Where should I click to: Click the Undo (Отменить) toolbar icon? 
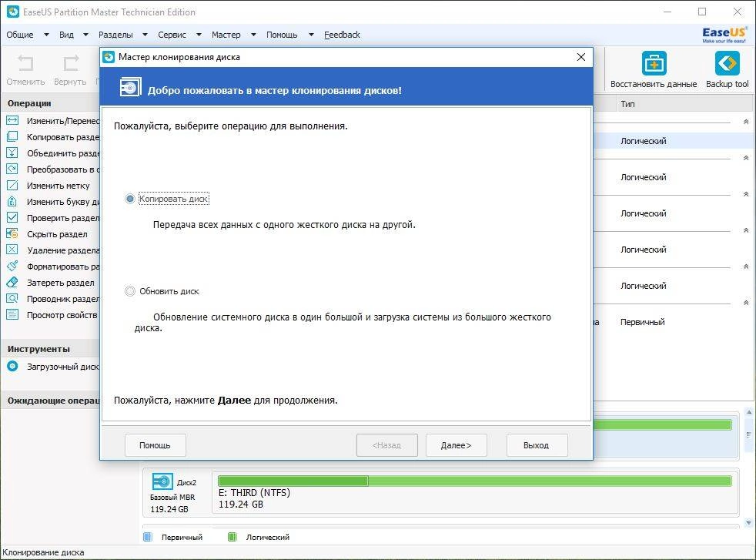[25, 63]
